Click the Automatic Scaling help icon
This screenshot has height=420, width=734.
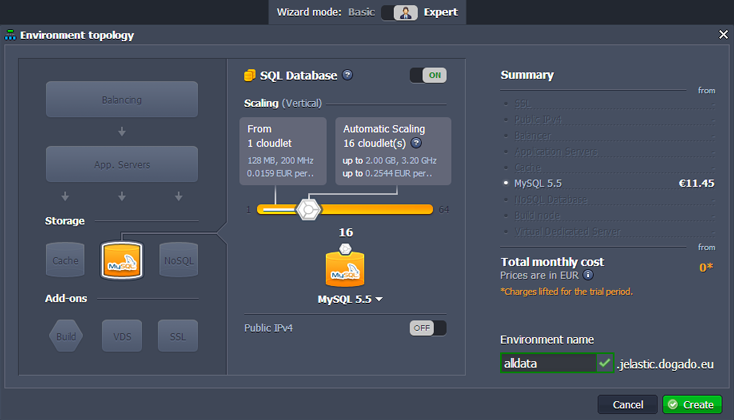pyautogui.click(x=416, y=143)
